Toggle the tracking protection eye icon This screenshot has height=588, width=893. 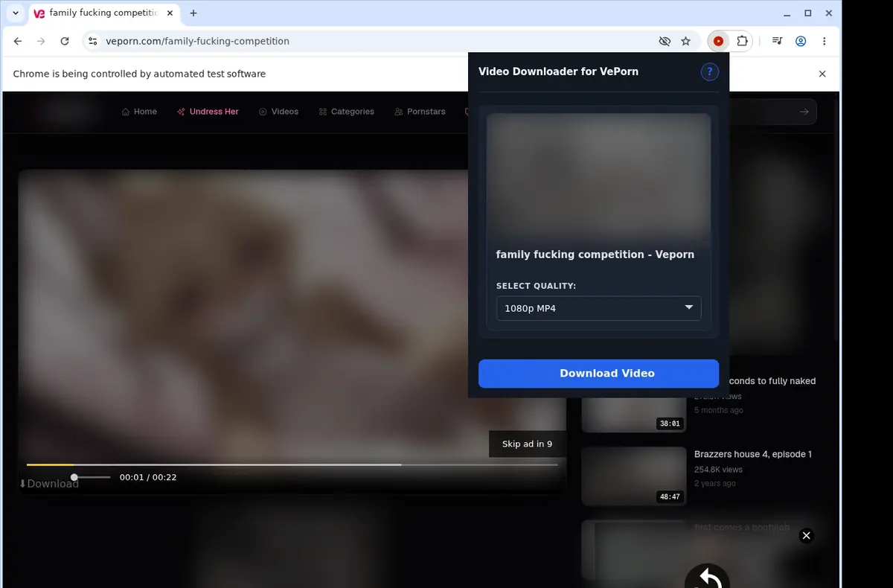coord(665,42)
